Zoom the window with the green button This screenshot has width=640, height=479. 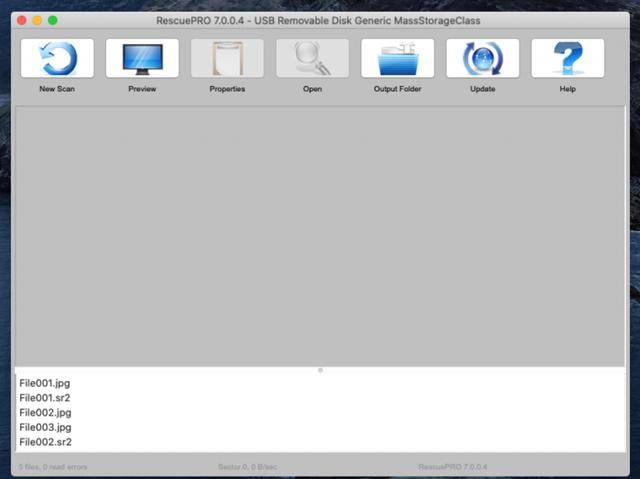[x=53, y=20]
